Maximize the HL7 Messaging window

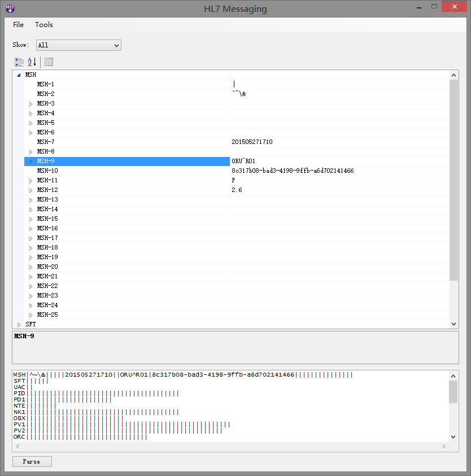tap(434, 7)
